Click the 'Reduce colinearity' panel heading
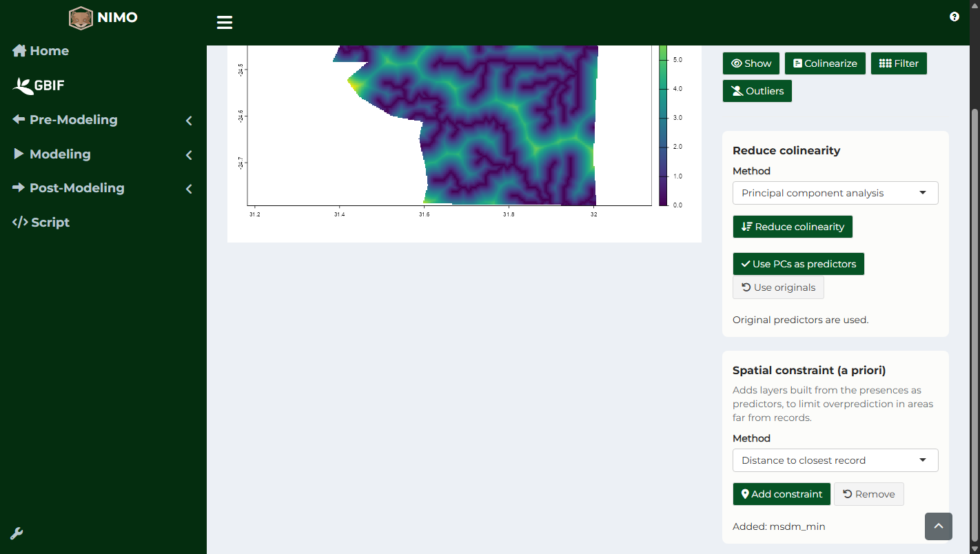This screenshot has height=554, width=980. (x=786, y=150)
